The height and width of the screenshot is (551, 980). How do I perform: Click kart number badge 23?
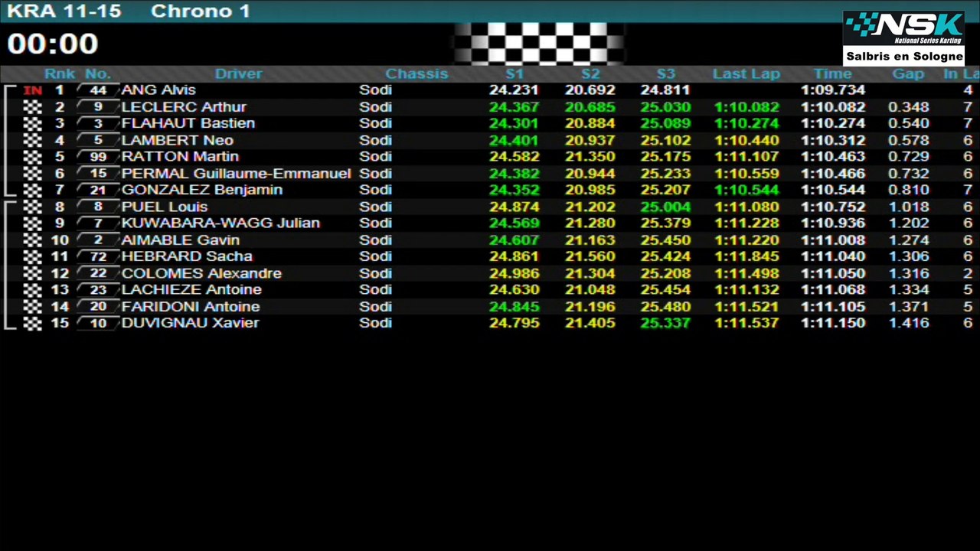(x=98, y=290)
